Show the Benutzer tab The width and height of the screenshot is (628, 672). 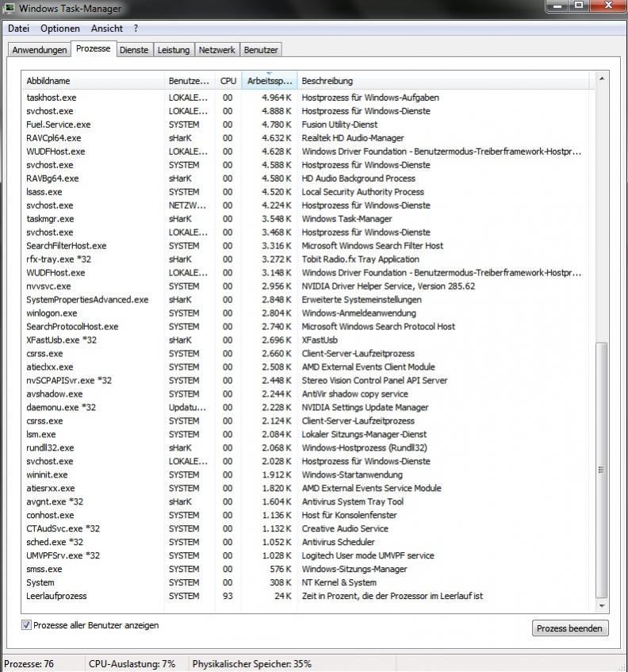261,50
